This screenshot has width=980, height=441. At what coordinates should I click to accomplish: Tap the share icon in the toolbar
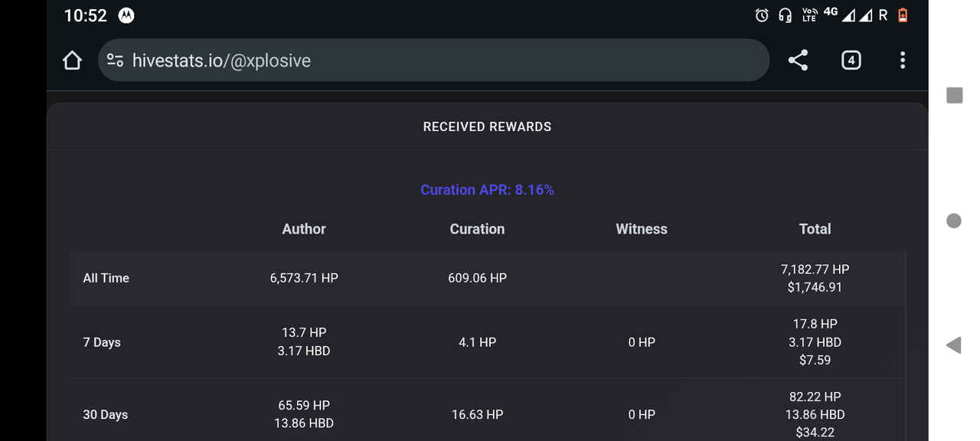pyautogui.click(x=798, y=60)
